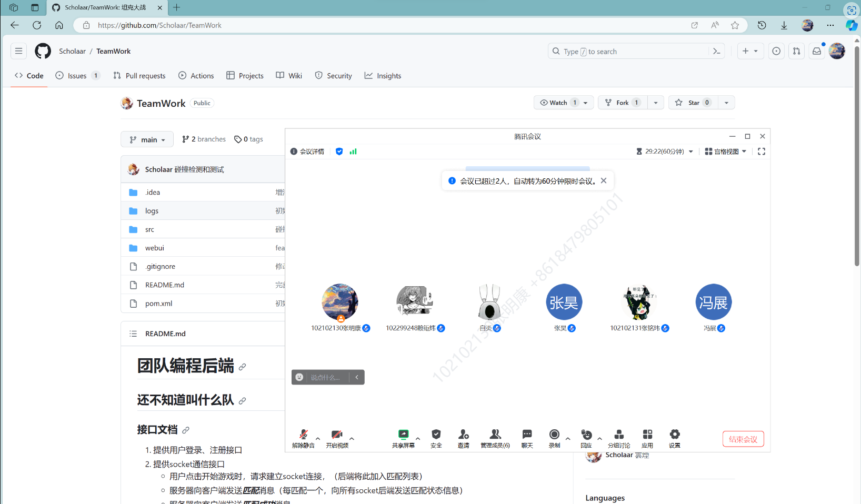
Task: Open browser downloads icon
Action: 784,25
